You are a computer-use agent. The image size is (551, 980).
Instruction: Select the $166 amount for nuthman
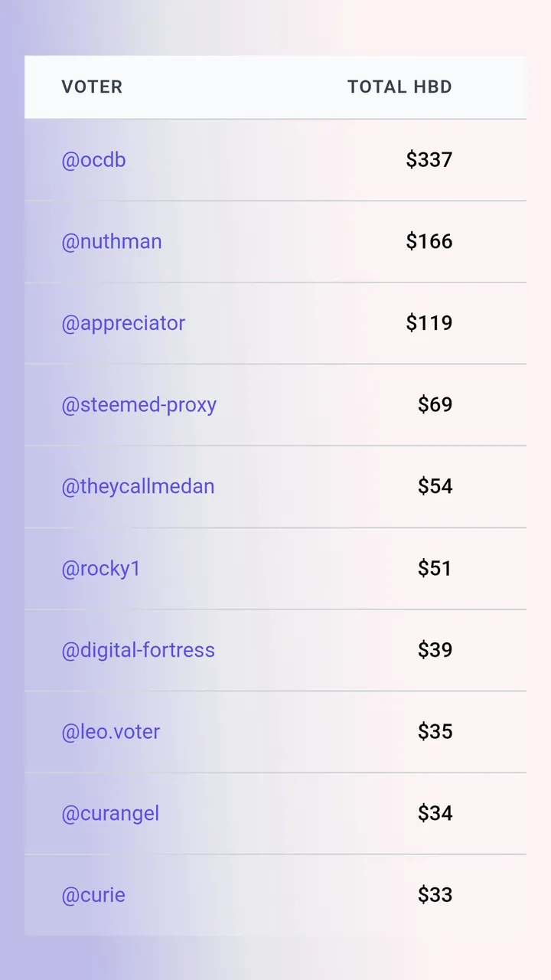(429, 241)
